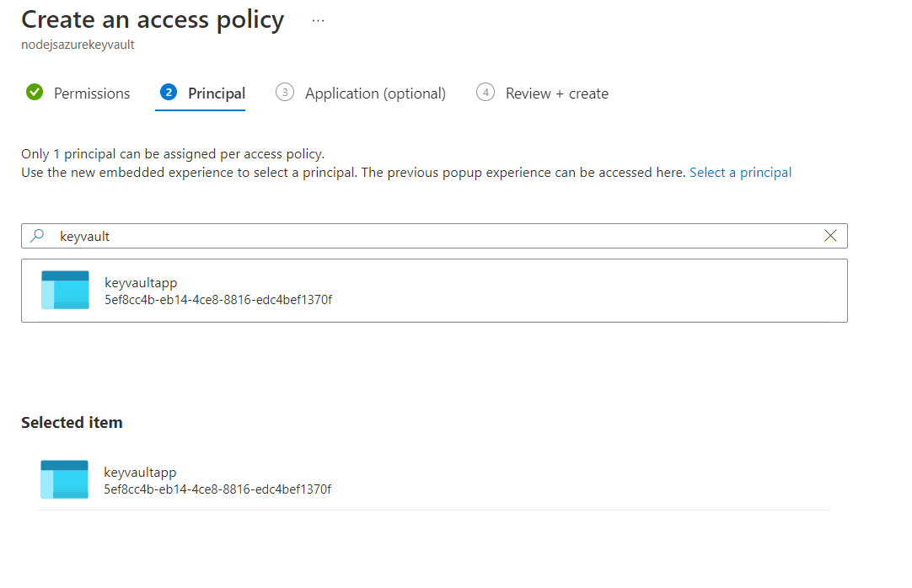
Task: Click the step 2 circle icon
Action: [169, 93]
